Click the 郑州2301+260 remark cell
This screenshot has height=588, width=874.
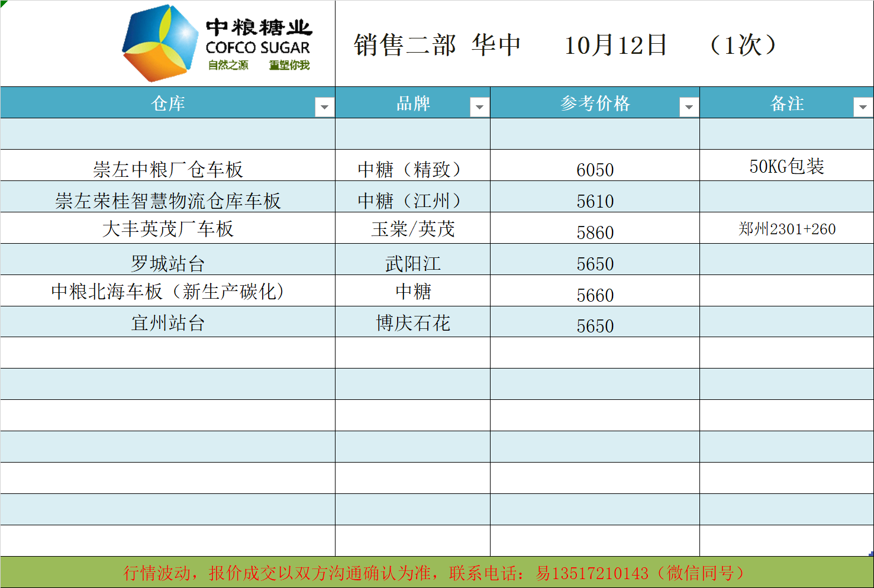[x=786, y=229]
